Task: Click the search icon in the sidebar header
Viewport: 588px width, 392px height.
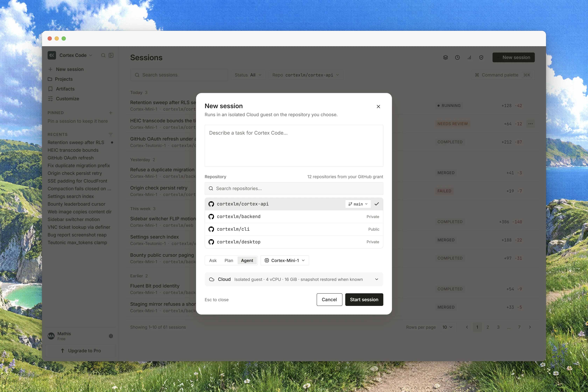Action: coord(103,55)
